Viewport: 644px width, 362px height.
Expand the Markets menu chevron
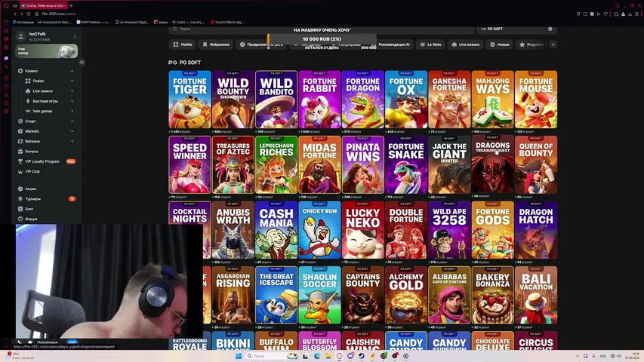pyautogui.click(x=72, y=131)
